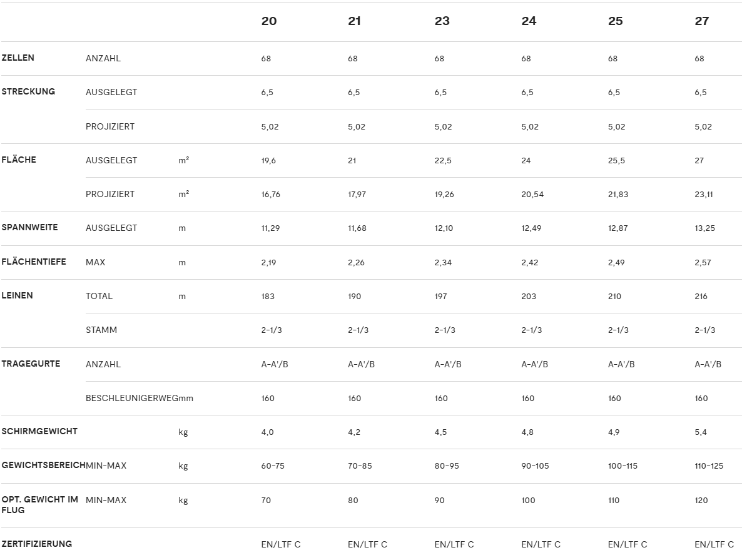Image resolution: width=742 pixels, height=560 pixels.
Task: Click the max chord value 2,34
Action: click(443, 262)
